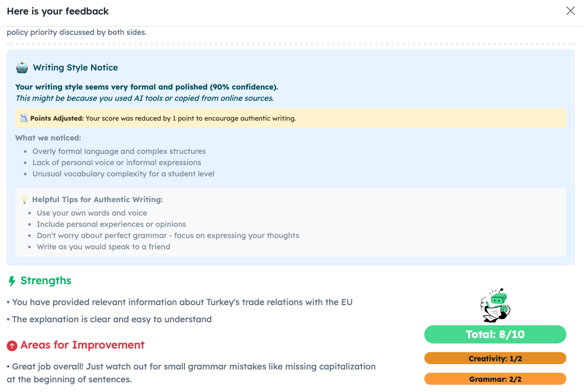
Task: Close the feedback dialog with the X
Action: pos(570,11)
